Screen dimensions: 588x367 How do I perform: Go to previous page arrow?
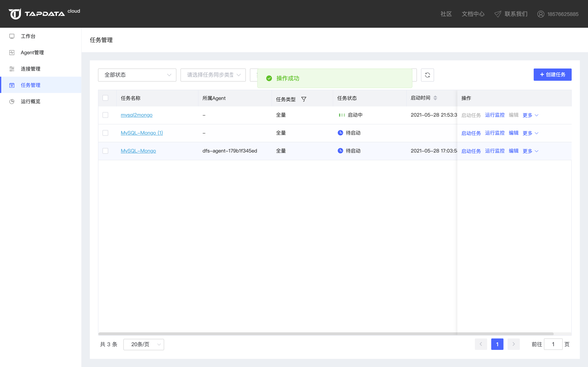click(x=481, y=344)
